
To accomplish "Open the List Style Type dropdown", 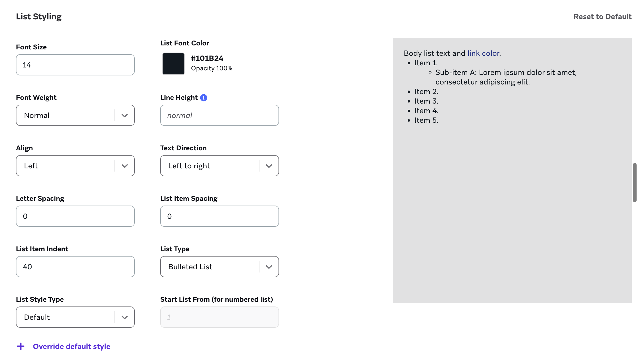I will 75,317.
